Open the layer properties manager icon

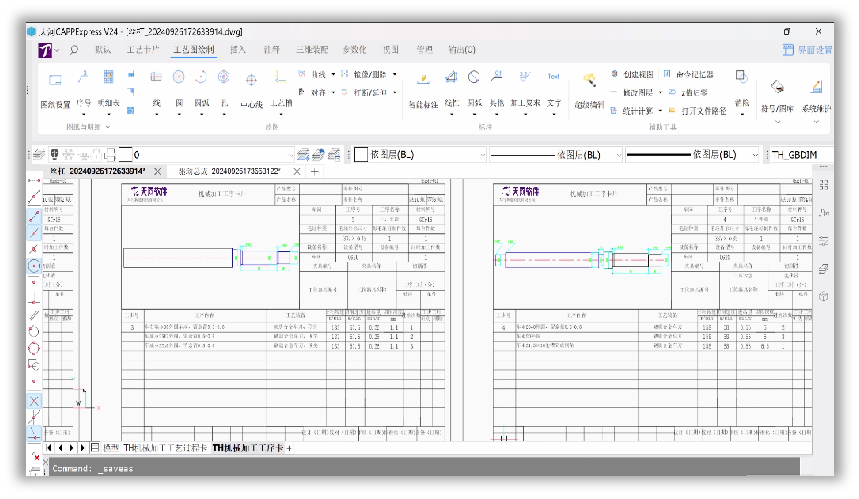coord(38,154)
